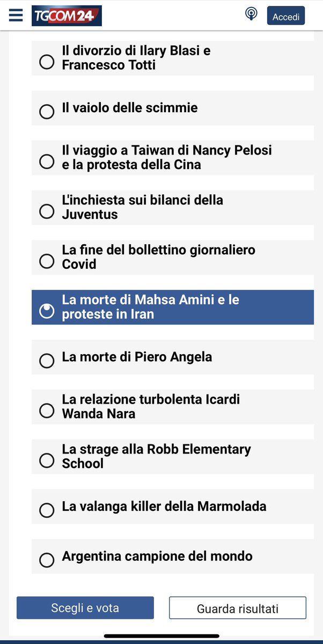
Task: Choose La morte di Piero Angela
Action: (x=47, y=361)
